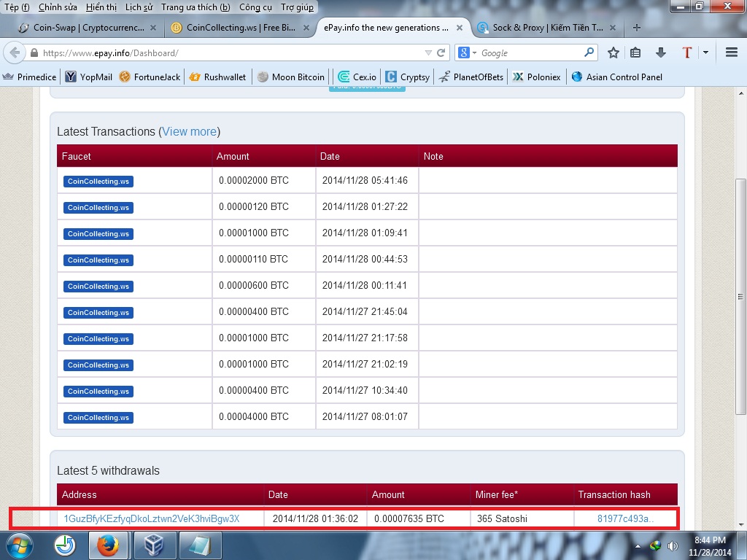Open the Firefox hamburger menu
This screenshot has height=560, width=747.
pos(731,52)
